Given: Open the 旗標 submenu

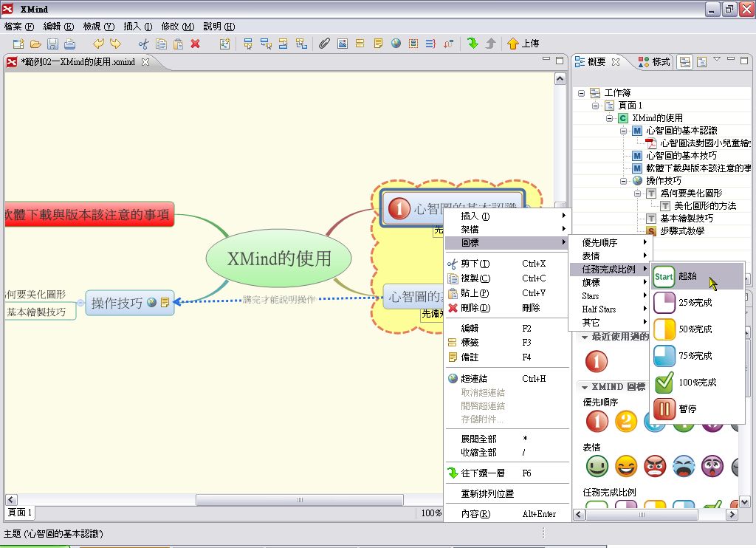Looking at the screenshot, I should click(609, 283).
